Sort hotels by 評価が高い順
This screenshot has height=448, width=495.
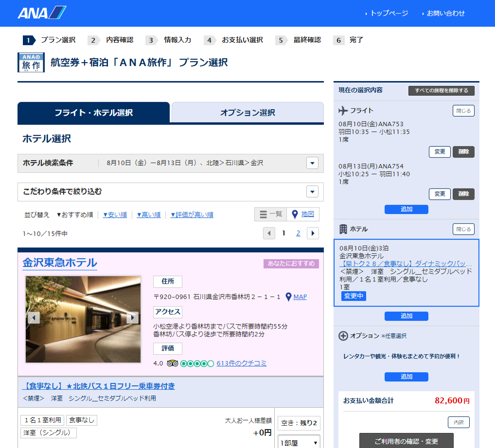pyautogui.click(x=192, y=215)
